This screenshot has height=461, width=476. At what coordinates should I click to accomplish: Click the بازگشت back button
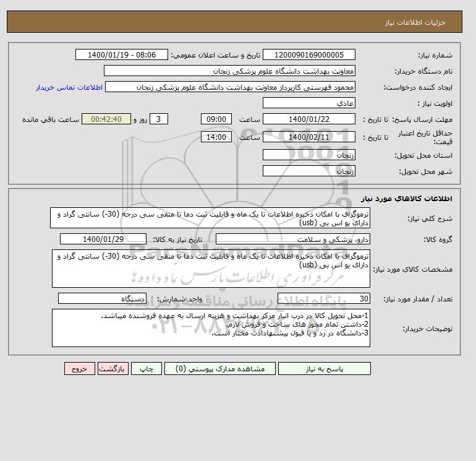113,369
